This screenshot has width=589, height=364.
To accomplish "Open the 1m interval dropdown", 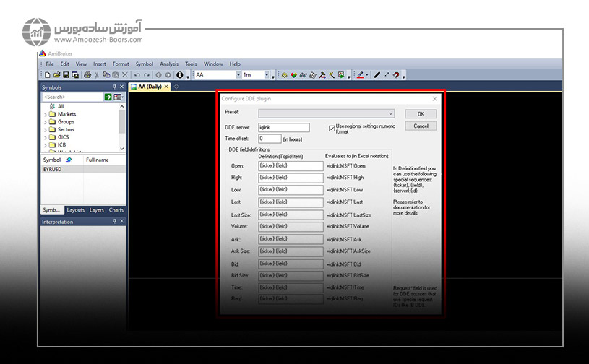I will (266, 75).
